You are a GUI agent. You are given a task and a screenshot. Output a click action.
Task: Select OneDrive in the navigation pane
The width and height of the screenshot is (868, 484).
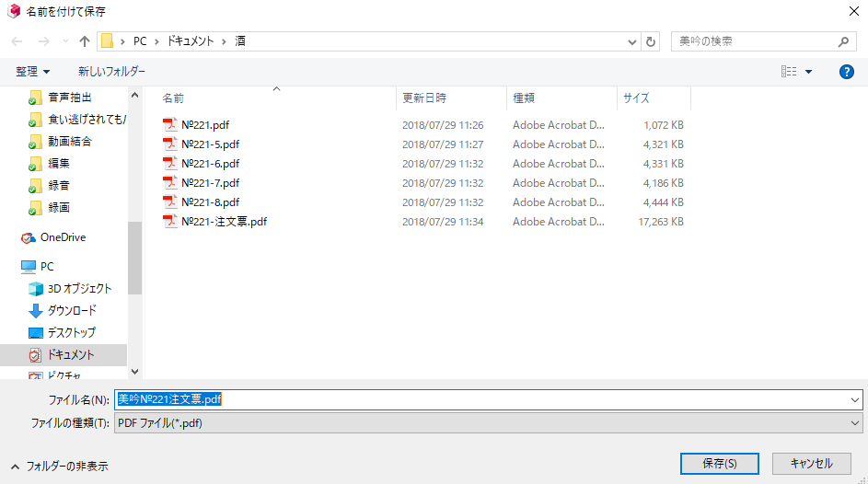point(53,237)
